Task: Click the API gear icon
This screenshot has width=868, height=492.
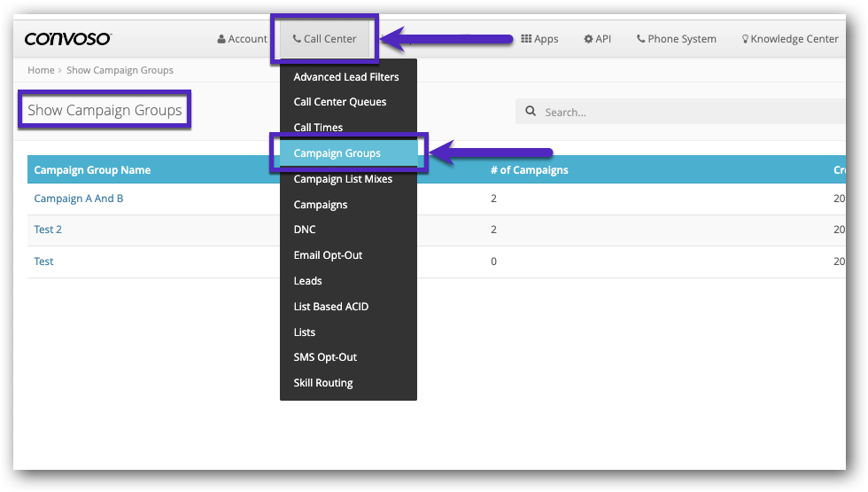Action: pyautogui.click(x=588, y=39)
